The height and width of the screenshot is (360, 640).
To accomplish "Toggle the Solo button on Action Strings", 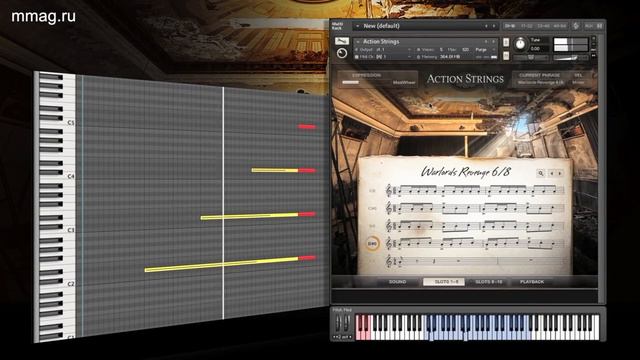I will [506, 42].
